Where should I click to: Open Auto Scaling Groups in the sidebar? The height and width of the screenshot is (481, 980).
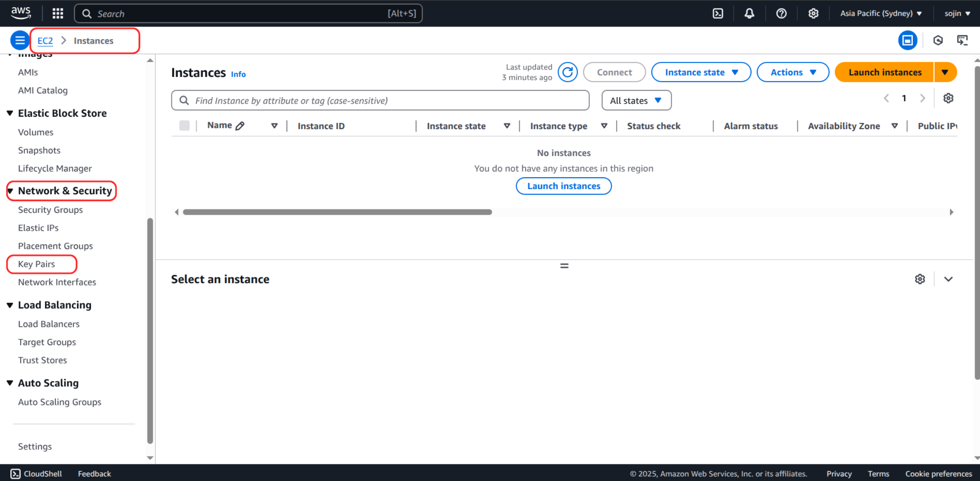pyautogui.click(x=60, y=402)
